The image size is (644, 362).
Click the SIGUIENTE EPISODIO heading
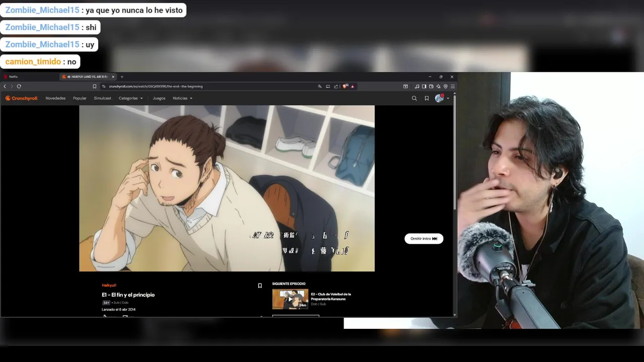[x=289, y=284]
